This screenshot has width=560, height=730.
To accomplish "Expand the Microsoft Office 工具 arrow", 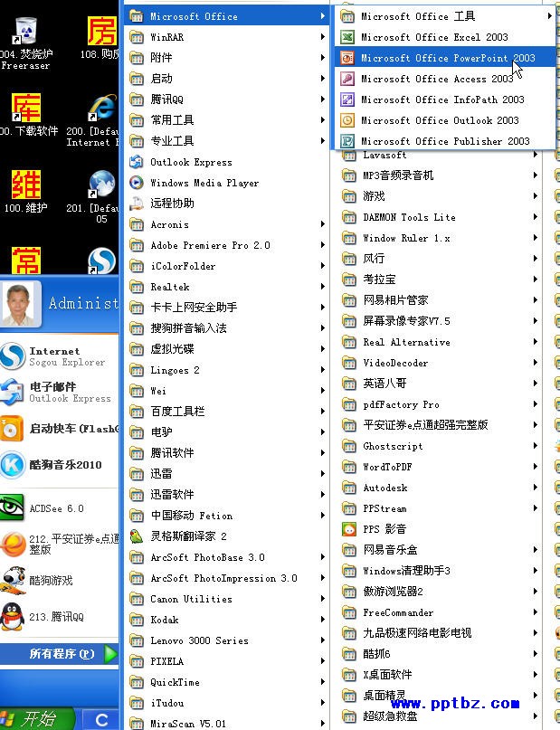I will tap(550, 16).
